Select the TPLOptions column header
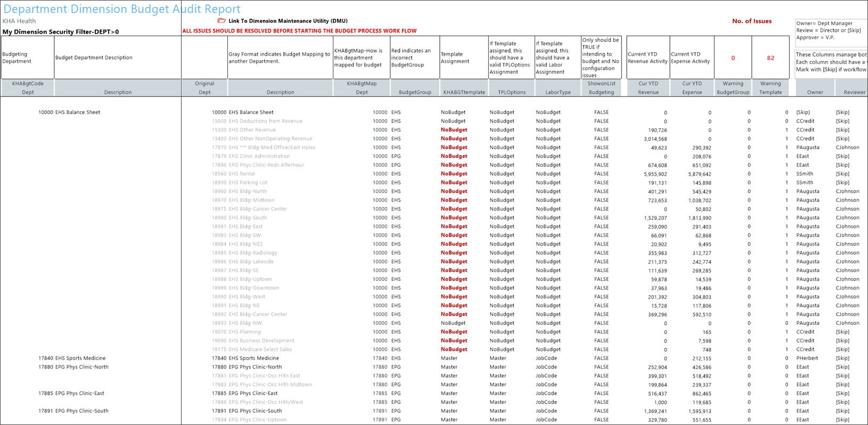The height and width of the screenshot is (425, 868). pyautogui.click(x=511, y=92)
